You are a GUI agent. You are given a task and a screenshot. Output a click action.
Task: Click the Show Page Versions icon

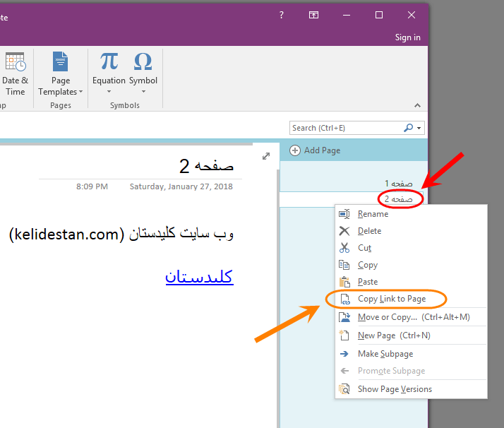(344, 389)
